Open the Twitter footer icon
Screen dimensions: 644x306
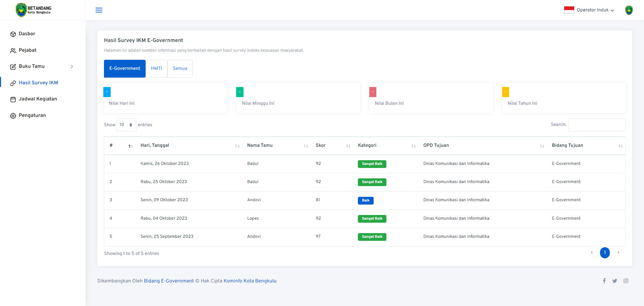coord(615,281)
